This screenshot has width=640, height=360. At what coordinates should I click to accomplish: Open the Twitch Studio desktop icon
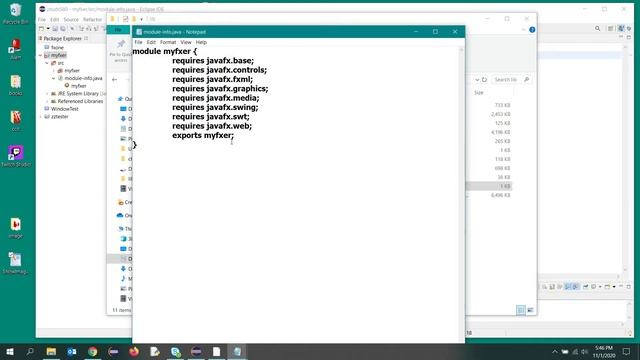coord(16,156)
